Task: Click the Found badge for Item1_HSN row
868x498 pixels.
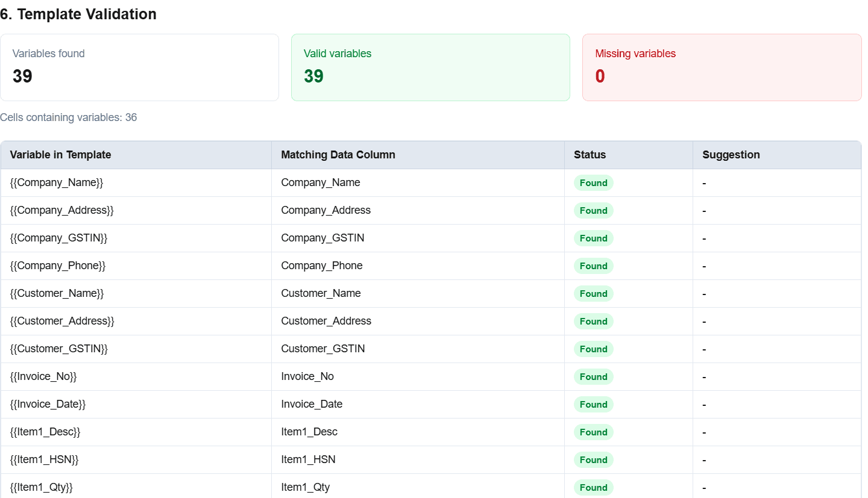Action: tap(594, 460)
